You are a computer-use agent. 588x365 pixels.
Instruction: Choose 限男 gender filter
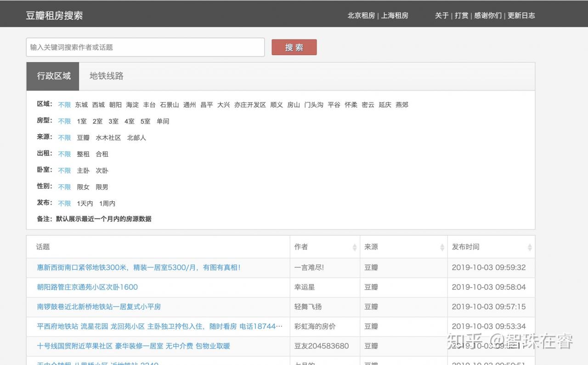102,187
